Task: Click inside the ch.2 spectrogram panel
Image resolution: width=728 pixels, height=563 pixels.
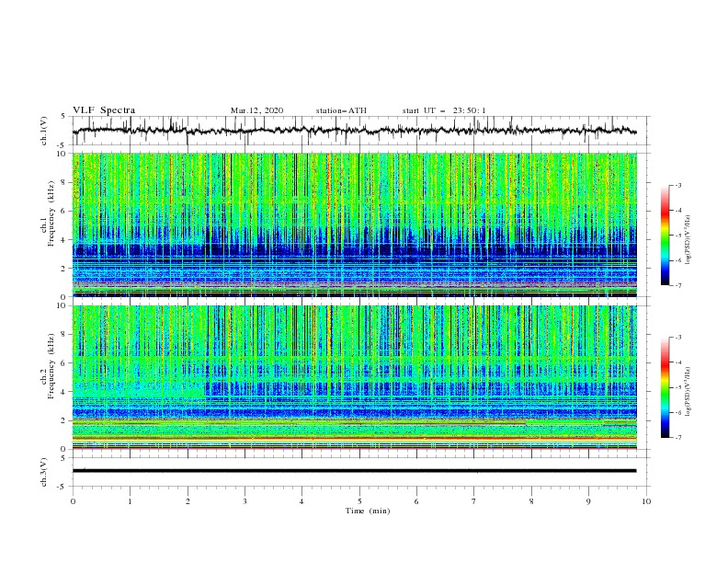Action: click(x=354, y=377)
